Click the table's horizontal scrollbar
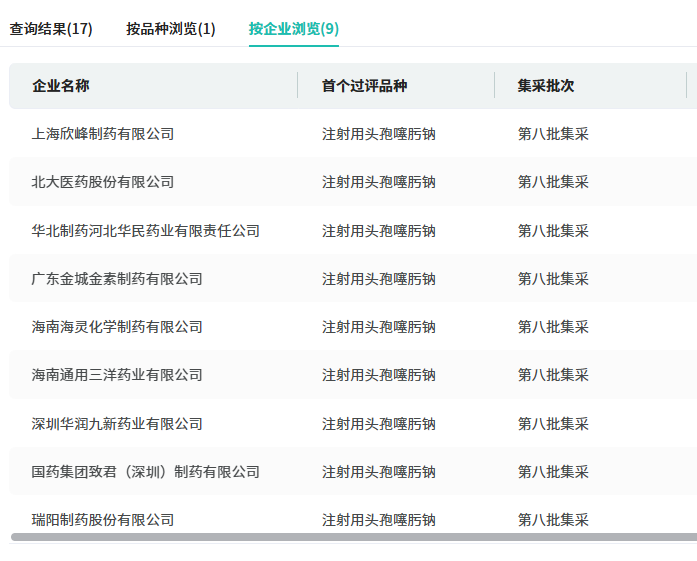The height and width of the screenshot is (561, 697). point(354,537)
